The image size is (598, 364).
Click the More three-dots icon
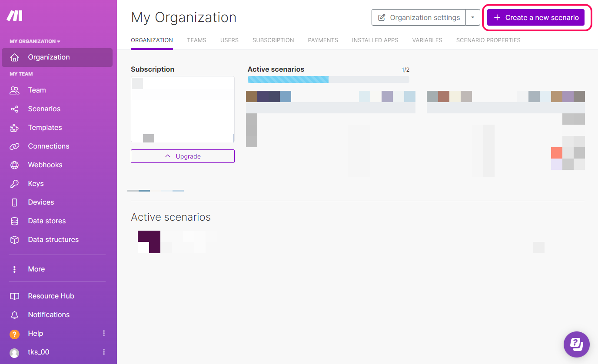[15, 269]
